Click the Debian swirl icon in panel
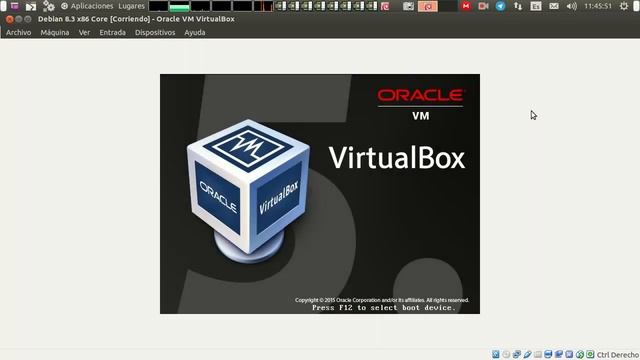The image size is (640, 360). click(385, 6)
